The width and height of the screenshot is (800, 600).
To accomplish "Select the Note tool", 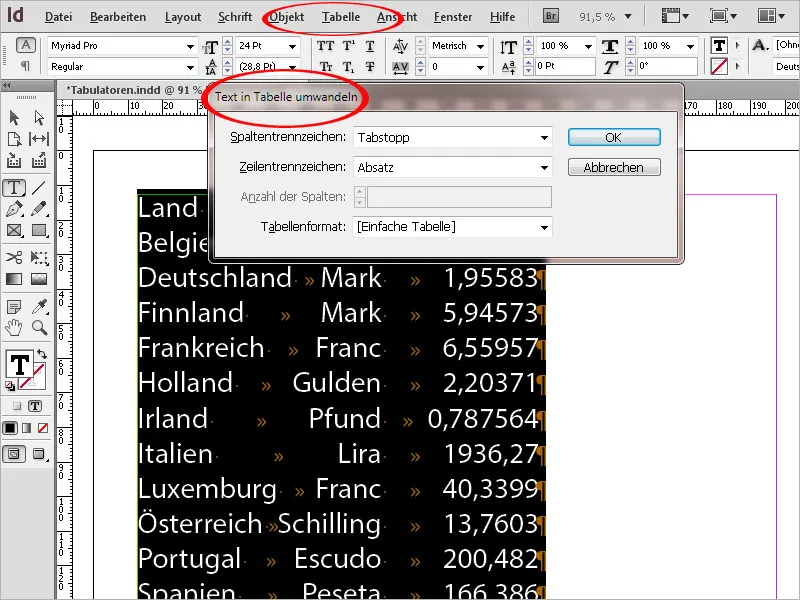I will [x=14, y=307].
